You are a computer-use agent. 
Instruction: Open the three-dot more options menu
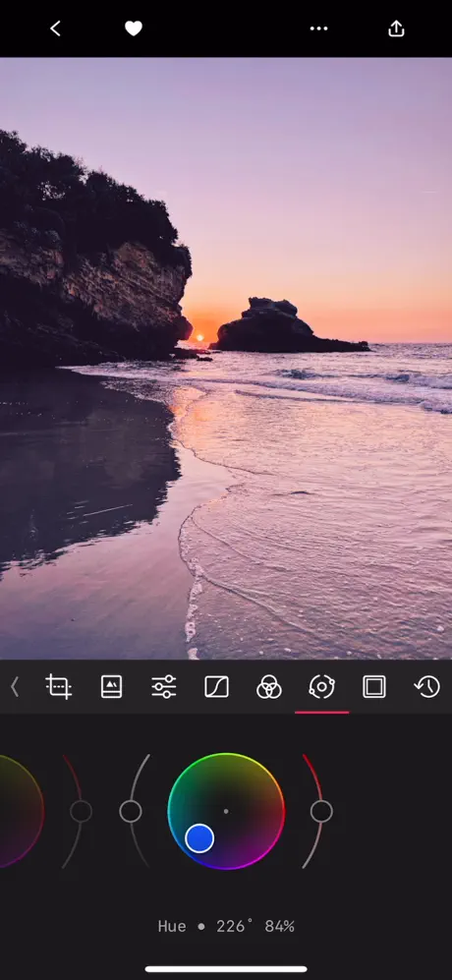pos(318,29)
